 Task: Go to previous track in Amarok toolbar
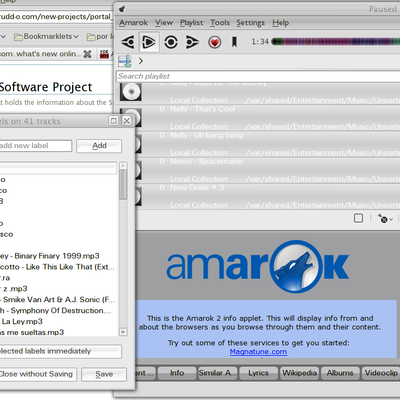tap(128, 42)
